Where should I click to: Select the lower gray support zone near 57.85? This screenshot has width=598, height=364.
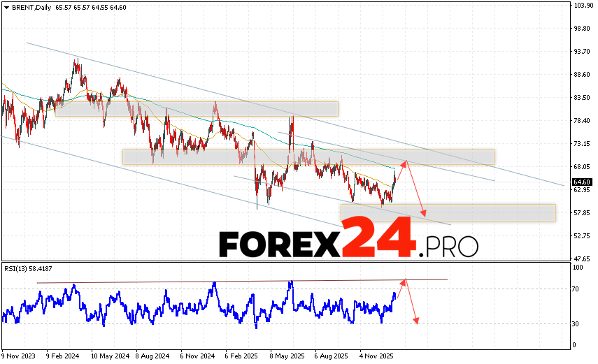tap(448, 213)
